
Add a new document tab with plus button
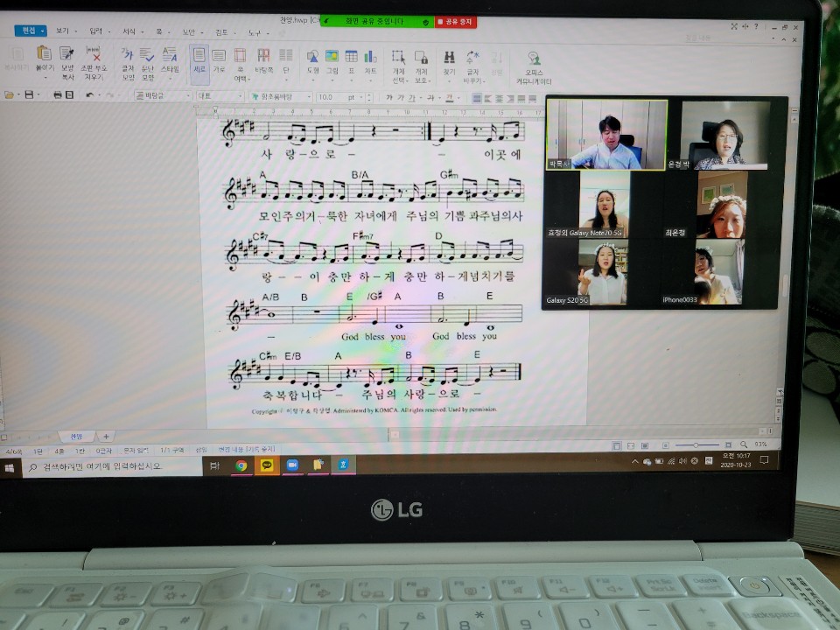click(x=106, y=437)
